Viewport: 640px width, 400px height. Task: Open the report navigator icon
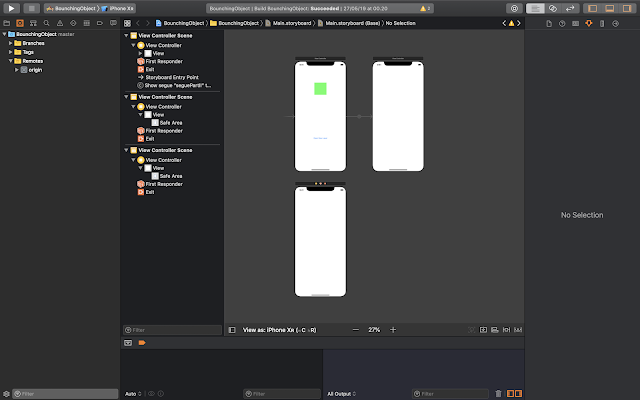click(x=113, y=23)
